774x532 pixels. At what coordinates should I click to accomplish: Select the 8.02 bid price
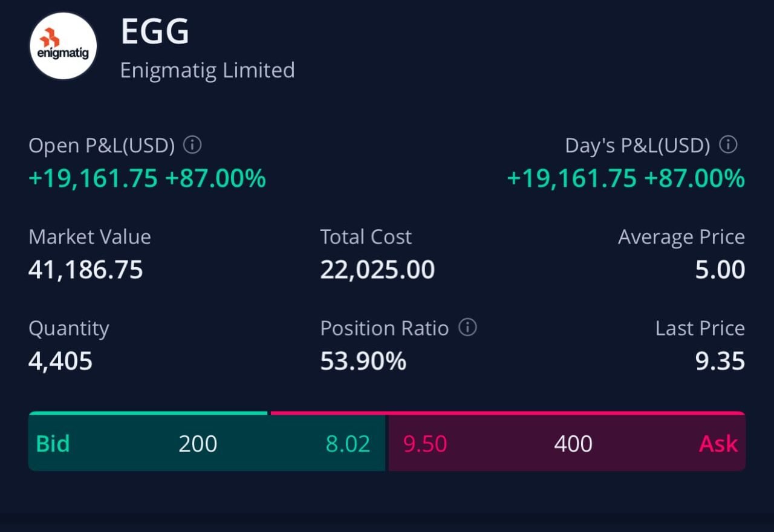click(348, 444)
